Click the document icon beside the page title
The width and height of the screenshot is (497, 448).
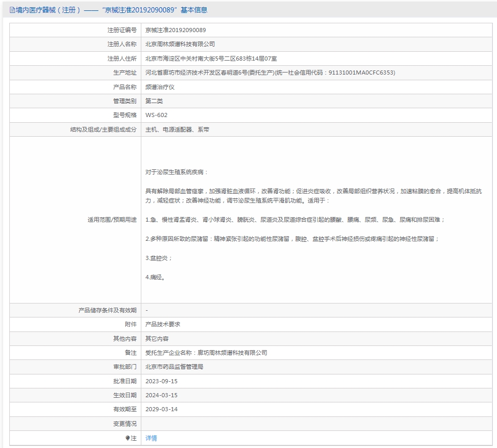pos(12,10)
